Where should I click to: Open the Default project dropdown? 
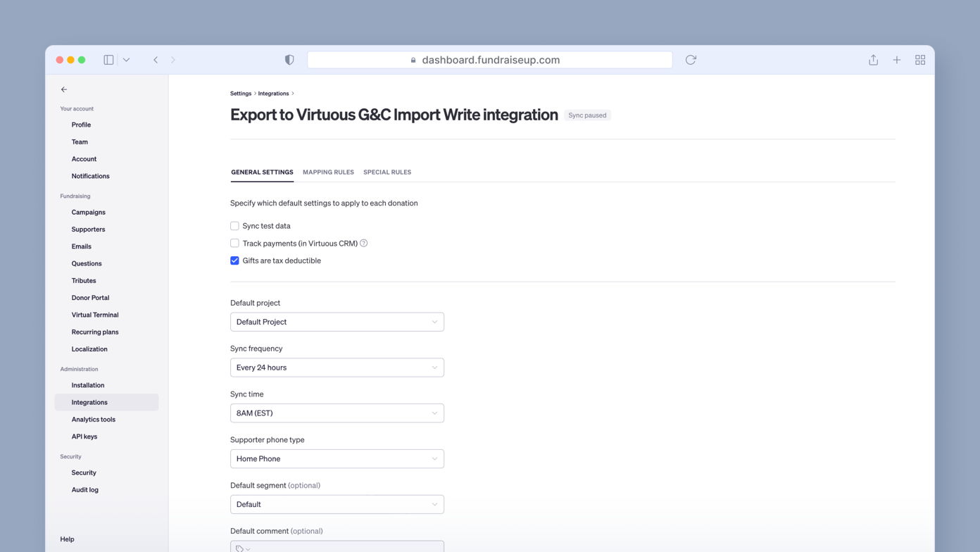coord(337,322)
